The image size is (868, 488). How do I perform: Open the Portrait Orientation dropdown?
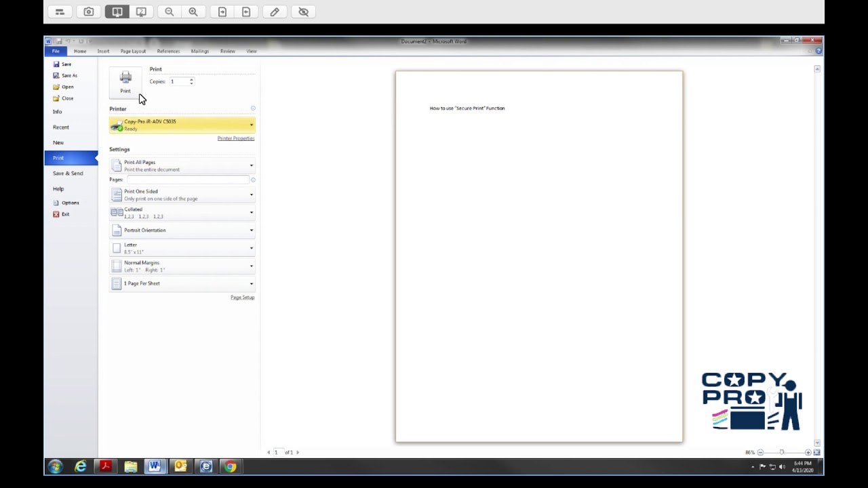coord(182,230)
